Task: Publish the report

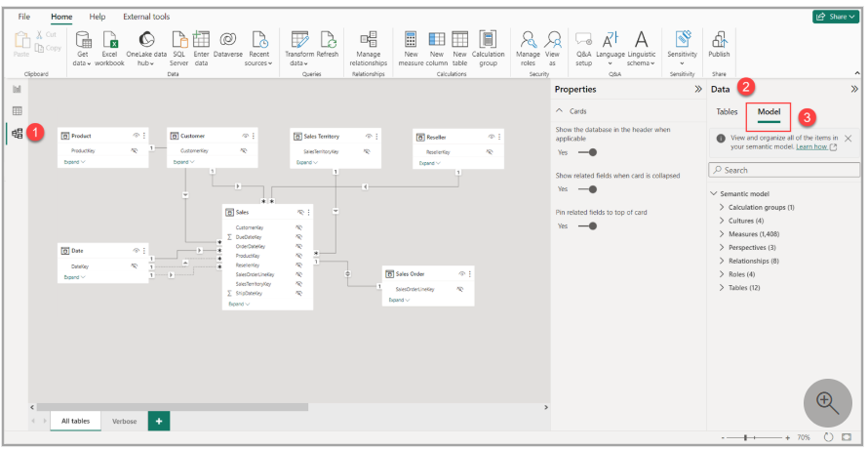Action: [x=719, y=44]
